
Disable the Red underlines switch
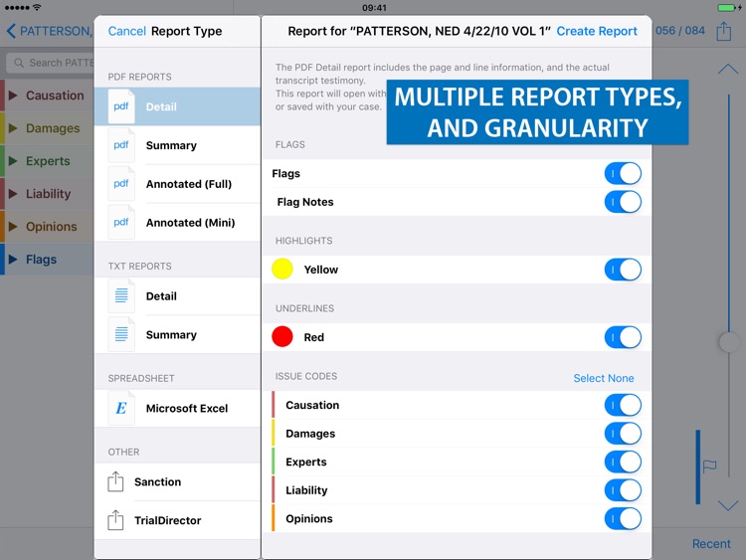tap(623, 337)
